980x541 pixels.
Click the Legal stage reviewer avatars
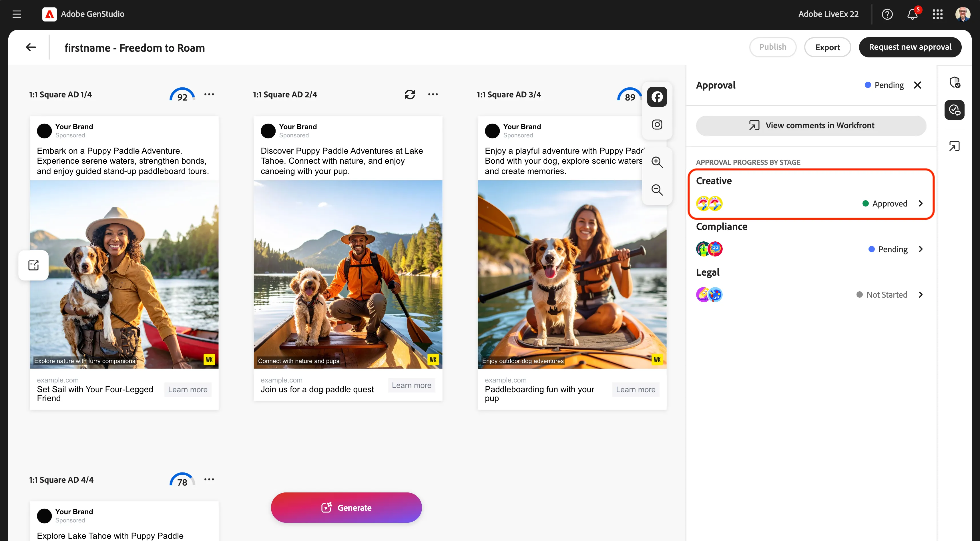709,295
